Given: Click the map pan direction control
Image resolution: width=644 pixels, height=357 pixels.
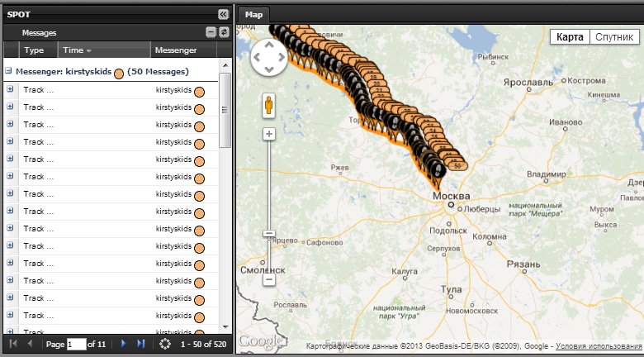Looking at the screenshot, I should pos(268,58).
